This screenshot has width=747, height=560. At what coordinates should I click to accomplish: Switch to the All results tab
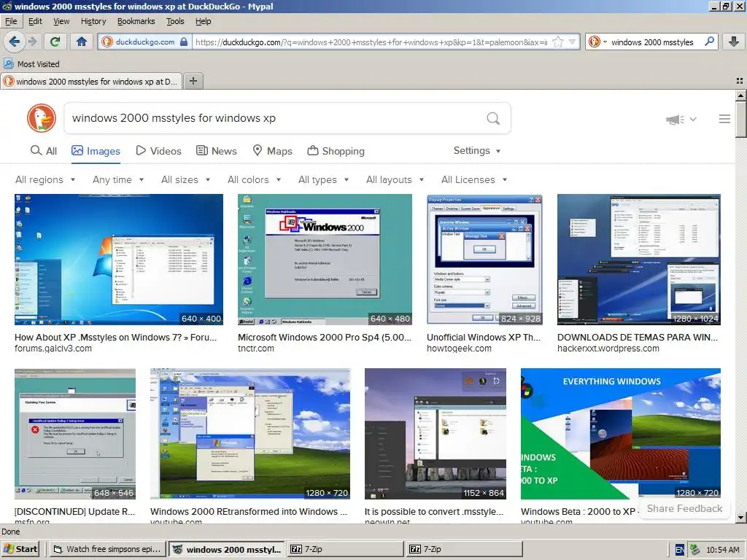[43, 151]
